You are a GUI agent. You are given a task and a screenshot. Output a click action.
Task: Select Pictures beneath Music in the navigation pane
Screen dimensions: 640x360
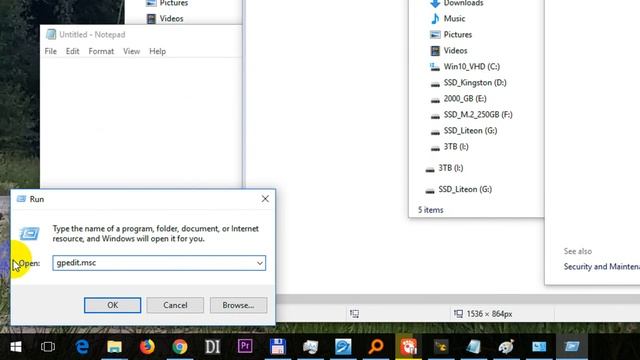point(458,35)
